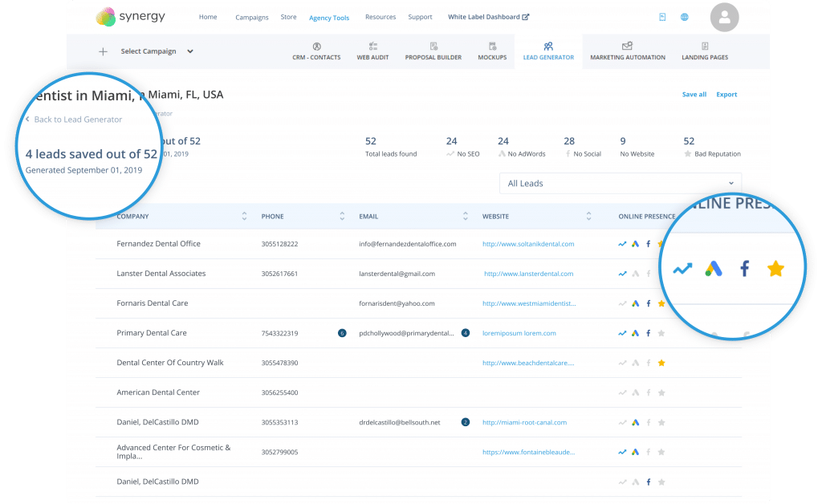Open the Web Audit tool
This screenshot has width=822, height=504.
372,51
